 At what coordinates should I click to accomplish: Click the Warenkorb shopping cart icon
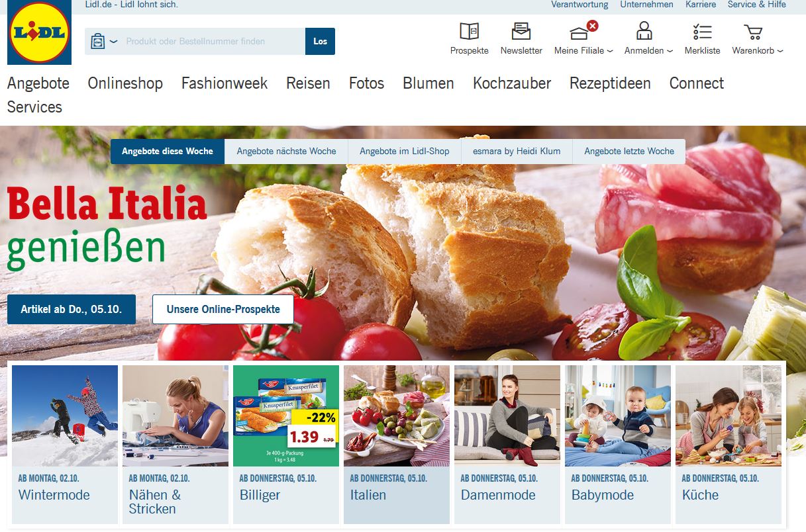753,32
